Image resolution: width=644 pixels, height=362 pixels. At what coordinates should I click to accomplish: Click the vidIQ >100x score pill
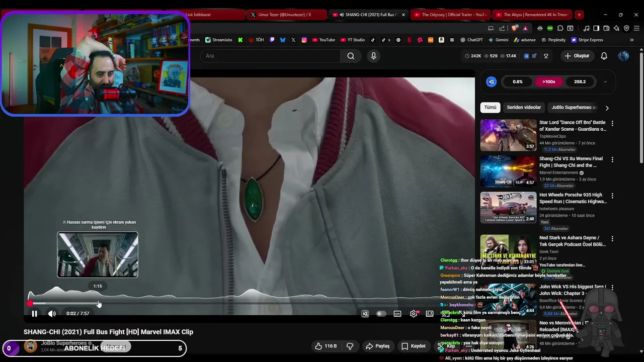click(x=548, y=81)
